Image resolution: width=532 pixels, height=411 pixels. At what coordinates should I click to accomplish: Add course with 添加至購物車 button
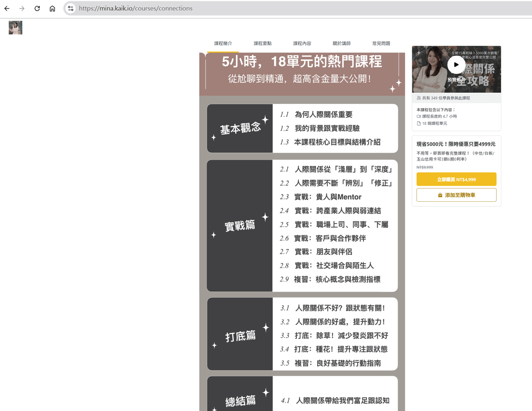pos(456,195)
